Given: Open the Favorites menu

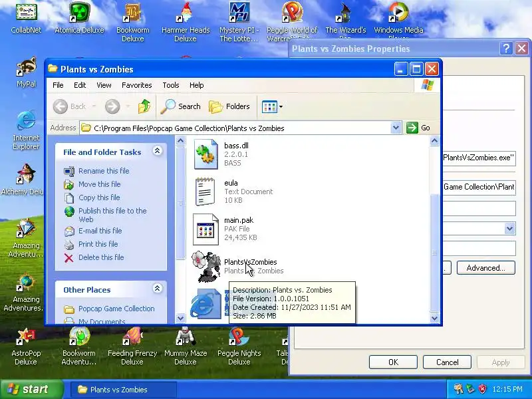Looking at the screenshot, I should pyautogui.click(x=137, y=85).
